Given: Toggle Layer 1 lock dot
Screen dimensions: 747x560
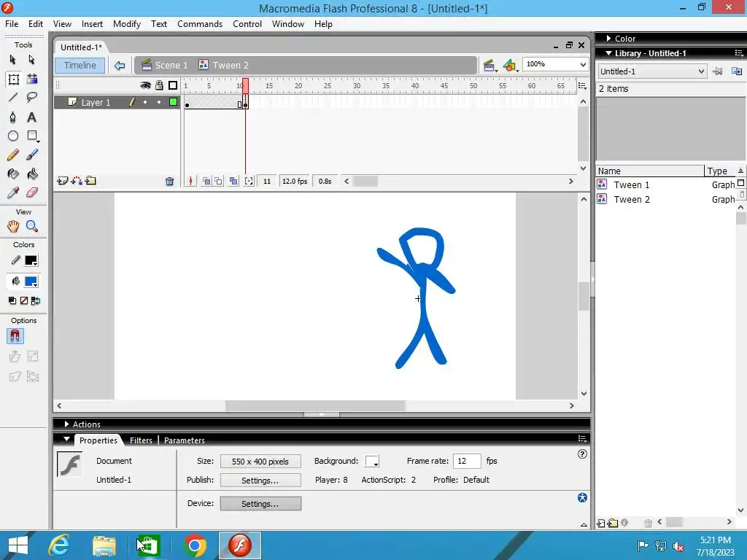Looking at the screenshot, I should pos(159,102).
